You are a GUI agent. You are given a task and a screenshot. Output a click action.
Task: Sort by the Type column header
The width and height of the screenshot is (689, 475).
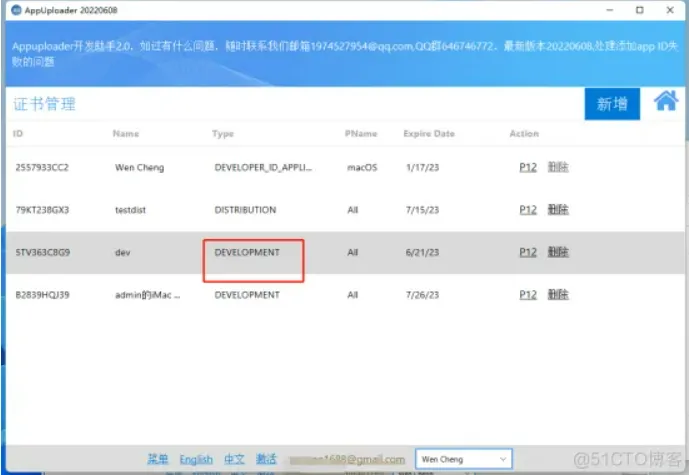click(x=223, y=134)
